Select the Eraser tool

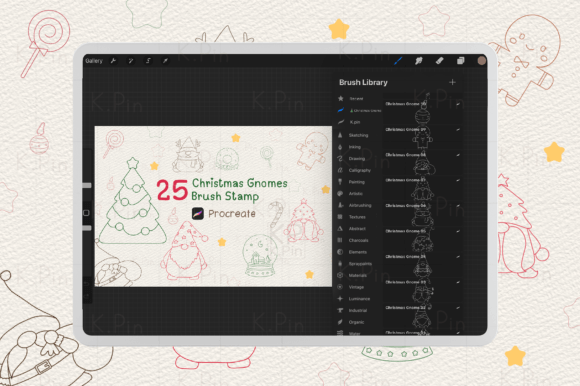(x=439, y=61)
